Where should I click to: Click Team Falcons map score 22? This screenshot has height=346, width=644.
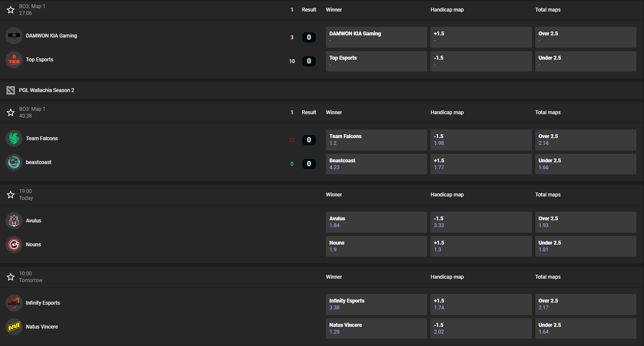click(x=292, y=140)
